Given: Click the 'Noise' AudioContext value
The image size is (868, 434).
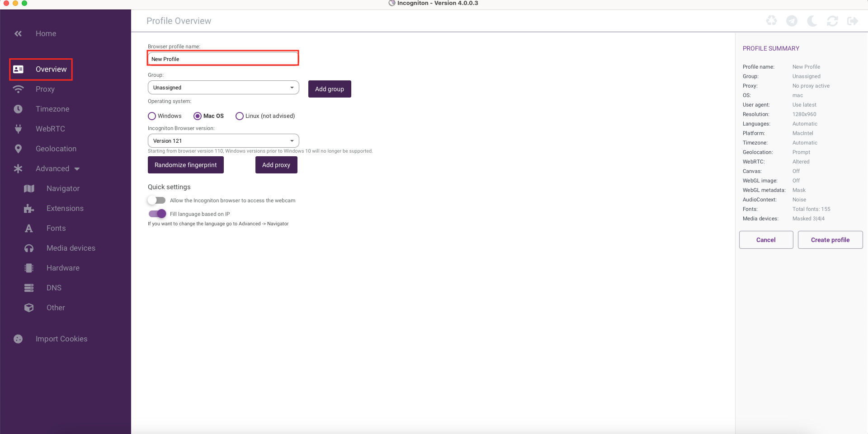Looking at the screenshot, I should [799, 200].
